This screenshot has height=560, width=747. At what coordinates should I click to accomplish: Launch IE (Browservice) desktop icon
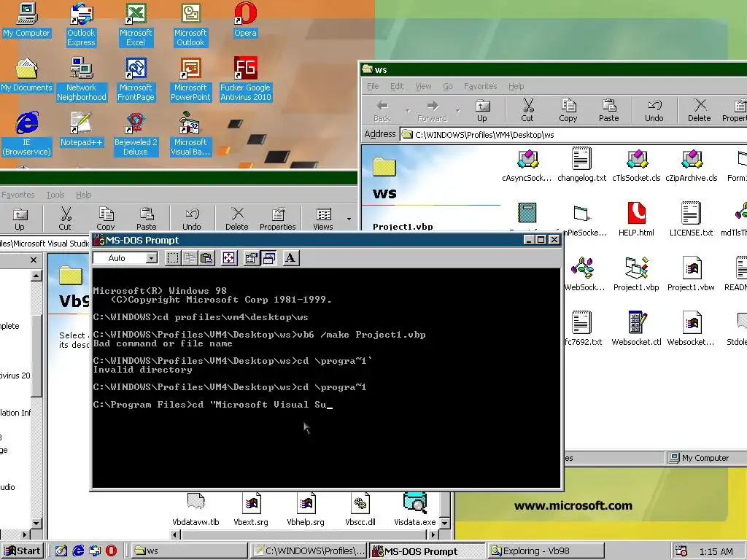[26, 134]
